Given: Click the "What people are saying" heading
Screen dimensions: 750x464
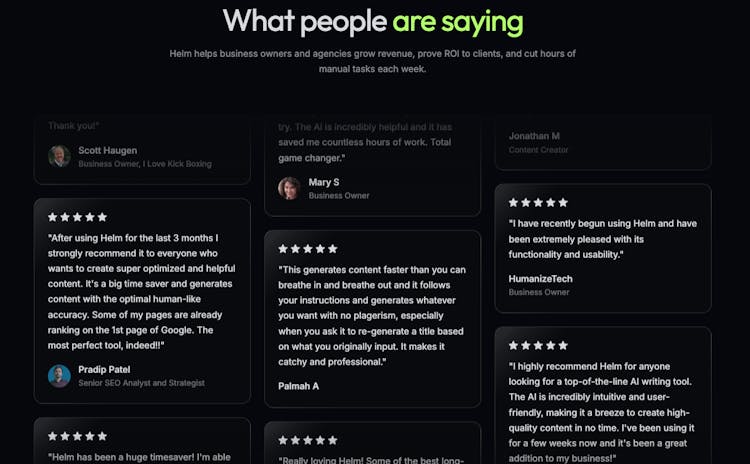Looking at the screenshot, I should (373, 21).
